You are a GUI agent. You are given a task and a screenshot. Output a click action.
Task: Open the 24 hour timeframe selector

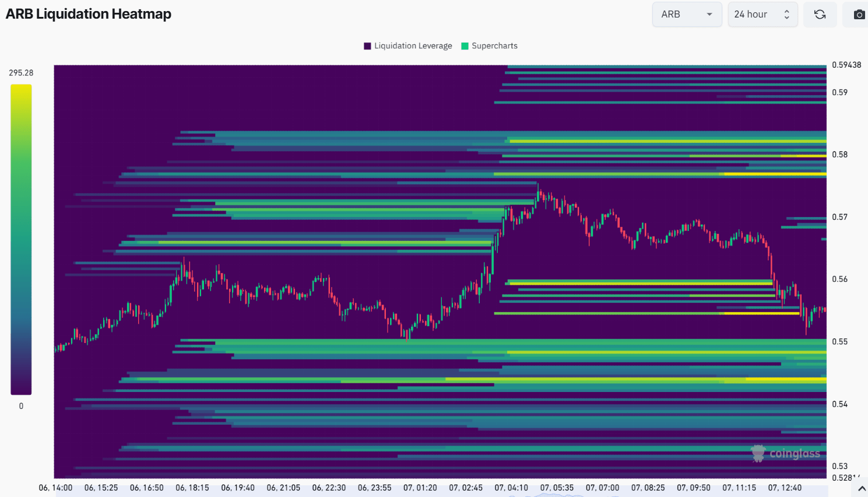(762, 15)
